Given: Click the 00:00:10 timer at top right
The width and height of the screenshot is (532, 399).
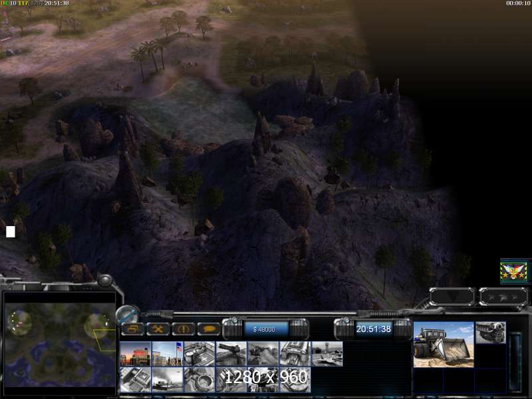Looking at the screenshot, I should (x=518, y=3).
